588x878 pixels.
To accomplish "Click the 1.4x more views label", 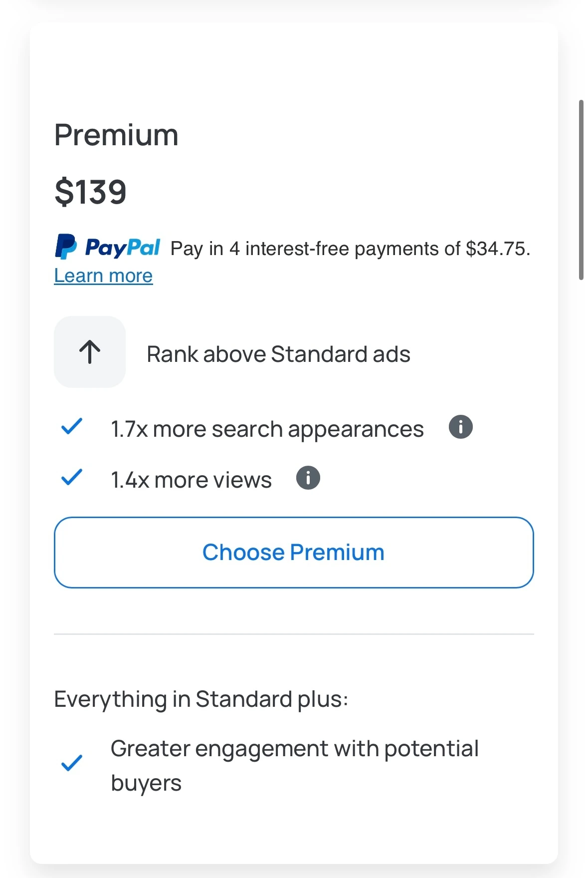I will (x=191, y=480).
